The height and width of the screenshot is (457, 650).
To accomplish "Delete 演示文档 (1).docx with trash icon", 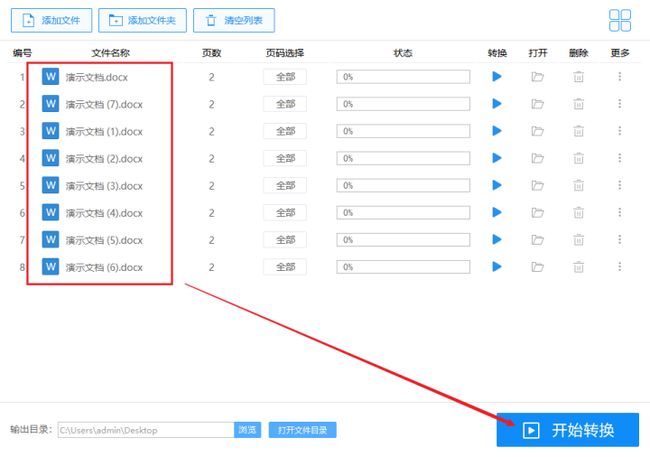I will click(x=578, y=131).
